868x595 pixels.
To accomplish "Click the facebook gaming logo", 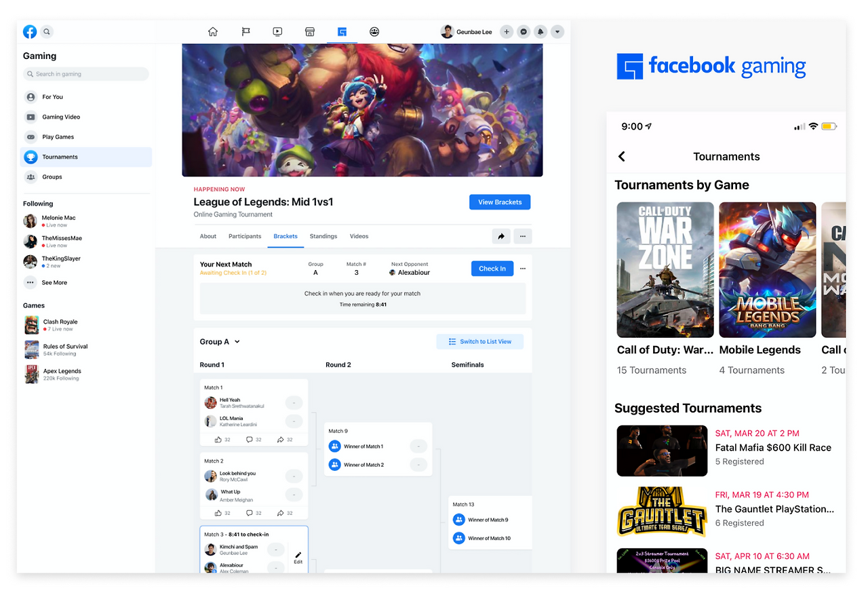I will tap(711, 66).
